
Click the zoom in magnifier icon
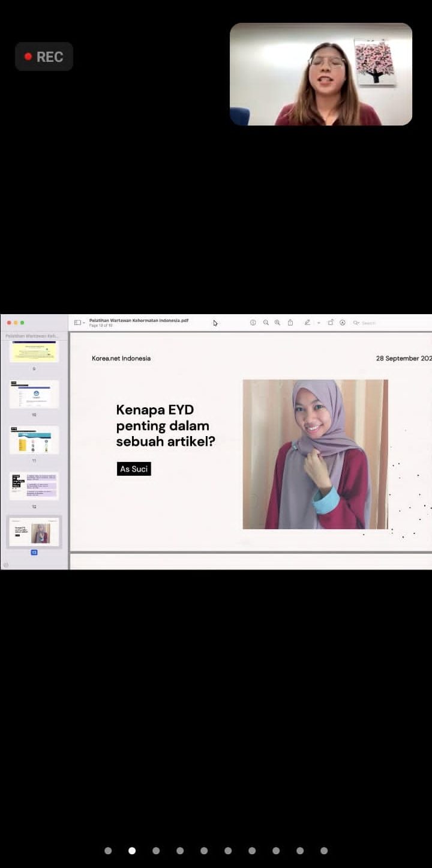277,323
